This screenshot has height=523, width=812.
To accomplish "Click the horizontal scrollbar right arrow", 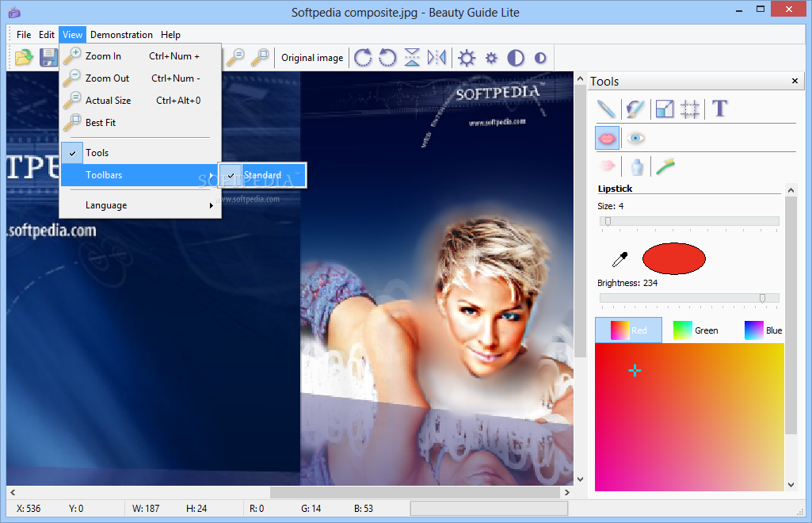I will click(567, 492).
